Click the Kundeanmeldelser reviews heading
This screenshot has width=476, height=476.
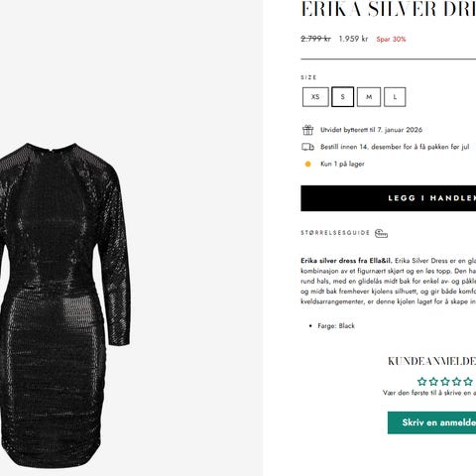pos(432,361)
